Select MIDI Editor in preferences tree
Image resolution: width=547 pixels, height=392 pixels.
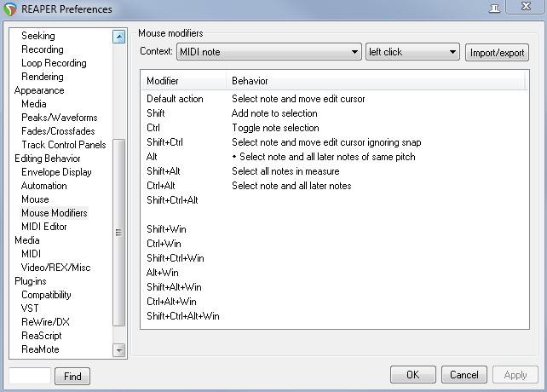pos(44,227)
